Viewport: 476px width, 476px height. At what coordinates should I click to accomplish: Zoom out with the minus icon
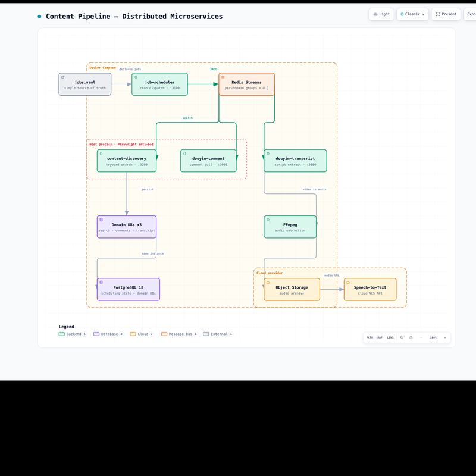[421, 337]
